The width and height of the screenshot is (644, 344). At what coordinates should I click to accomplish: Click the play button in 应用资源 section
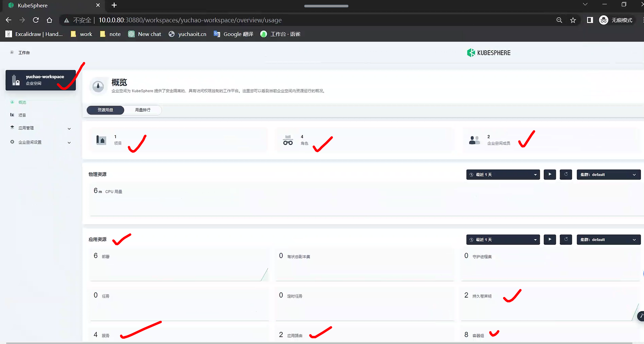pyautogui.click(x=549, y=240)
